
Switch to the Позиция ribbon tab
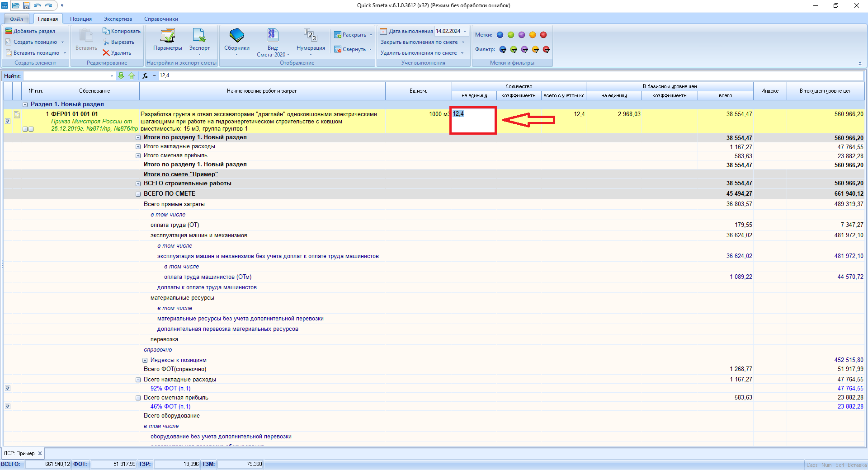81,19
